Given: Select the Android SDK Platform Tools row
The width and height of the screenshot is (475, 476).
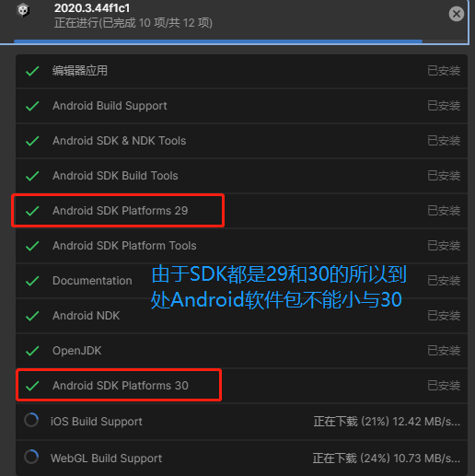Looking at the screenshot, I should click(241, 246).
